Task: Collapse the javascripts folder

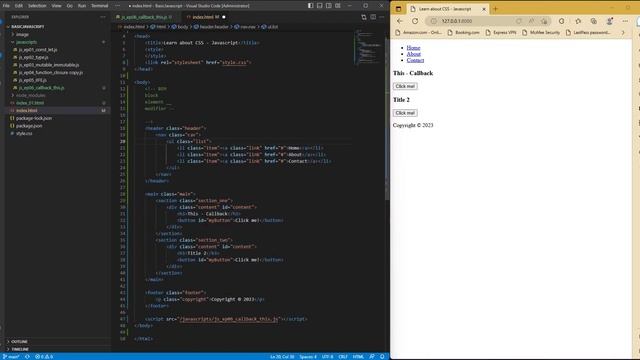Action: [x=26, y=42]
